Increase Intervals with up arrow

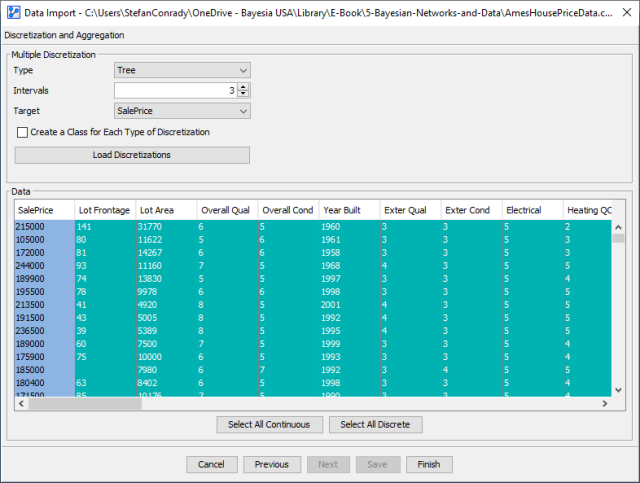(x=243, y=87)
